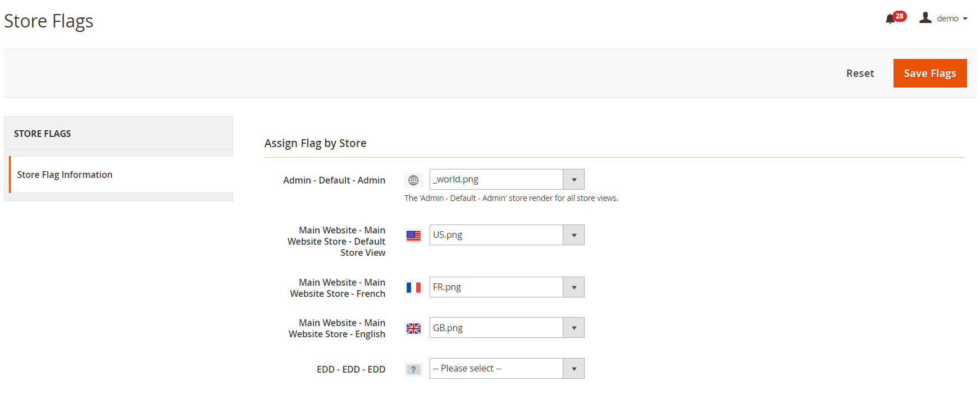Click the Main Website Store - French label

click(x=338, y=288)
